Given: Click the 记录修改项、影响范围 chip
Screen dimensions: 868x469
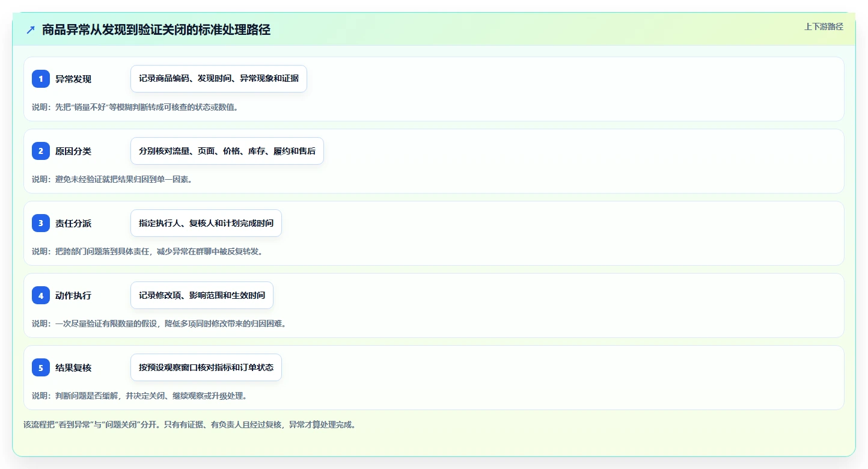Looking at the screenshot, I should pyautogui.click(x=202, y=295).
